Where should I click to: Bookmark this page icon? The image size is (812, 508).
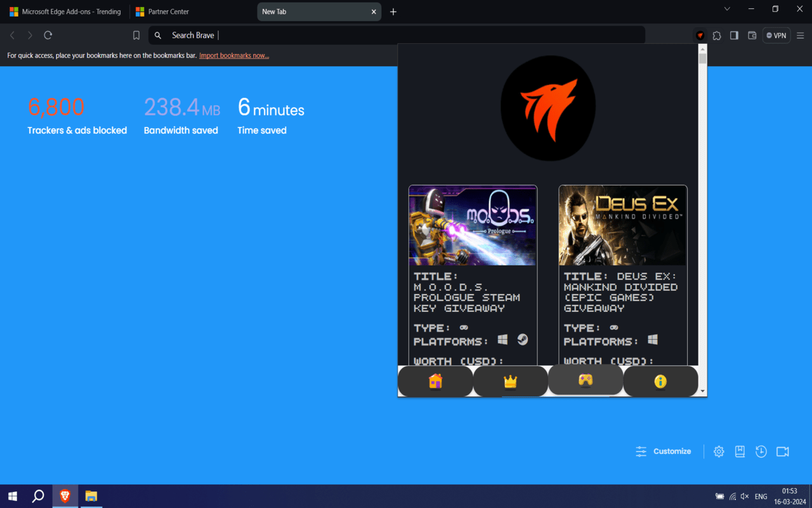click(x=136, y=36)
